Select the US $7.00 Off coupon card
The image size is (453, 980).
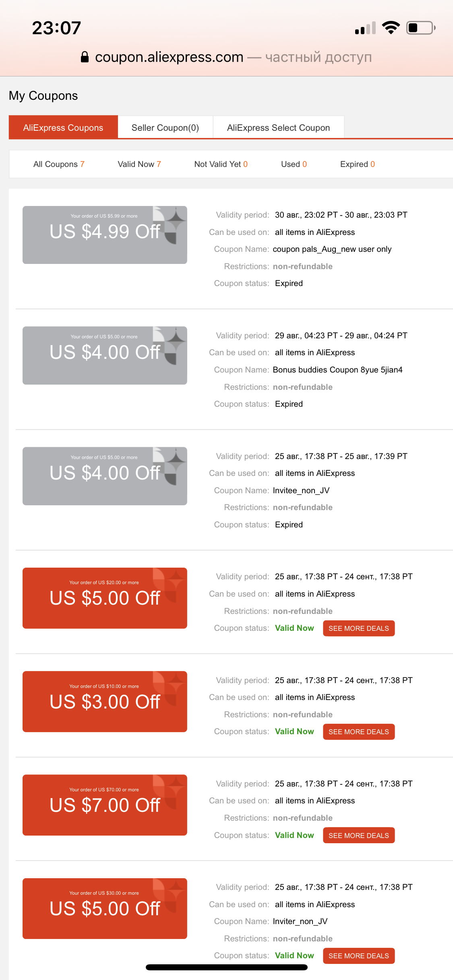pos(105,805)
